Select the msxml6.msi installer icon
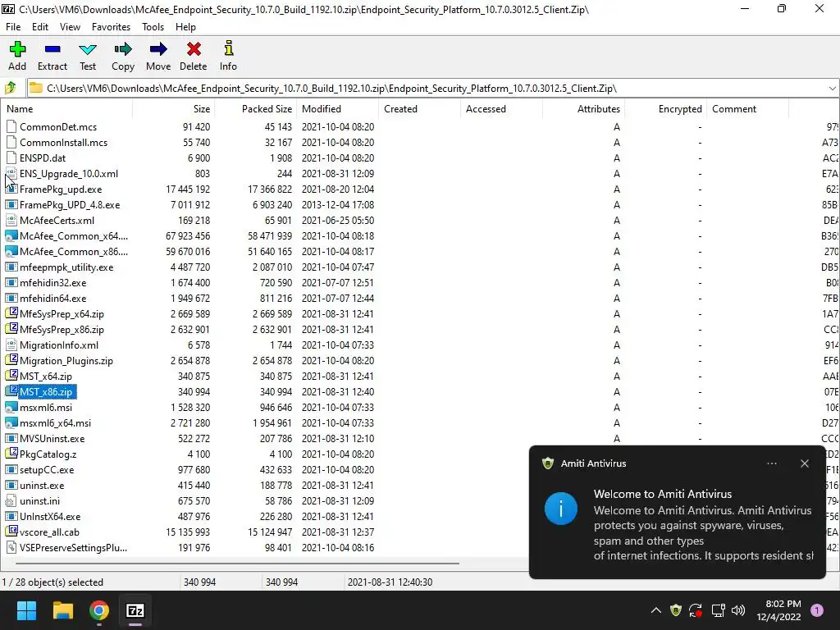 coord(11,407)
